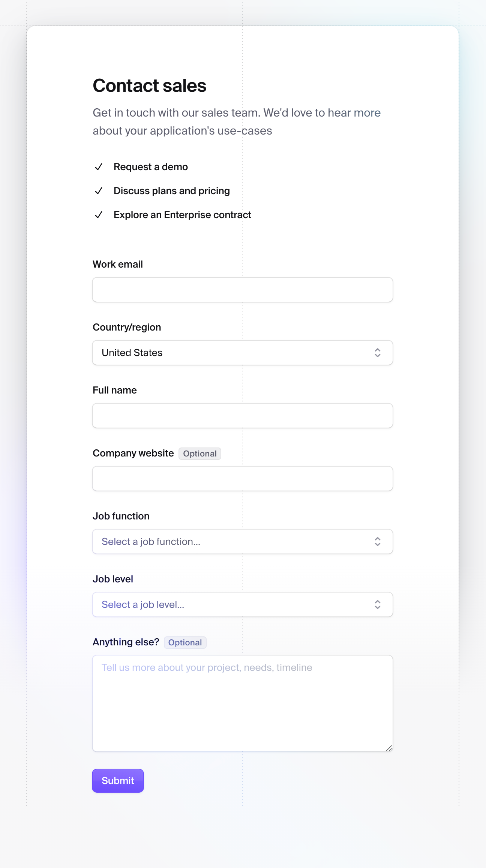Click the checkmark beside "Request a demo"
Viewport: 486px width, 868px height.
click(99, 167)
